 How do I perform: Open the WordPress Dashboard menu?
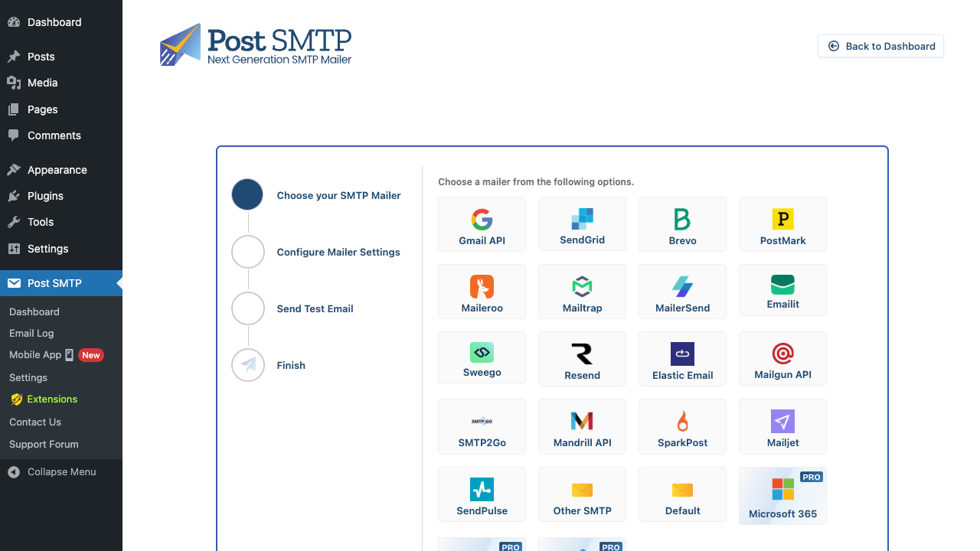61,22
